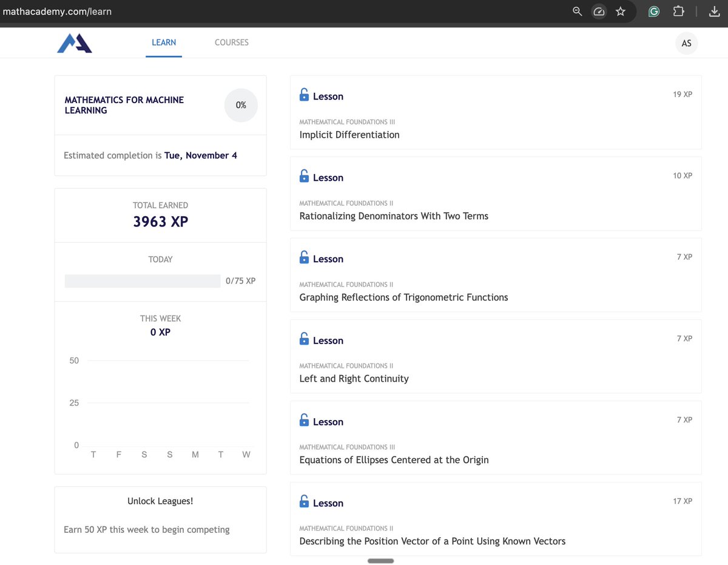Open the Left and Right Continuity lesson
728x565 pixels.
[x=496, y=356]
